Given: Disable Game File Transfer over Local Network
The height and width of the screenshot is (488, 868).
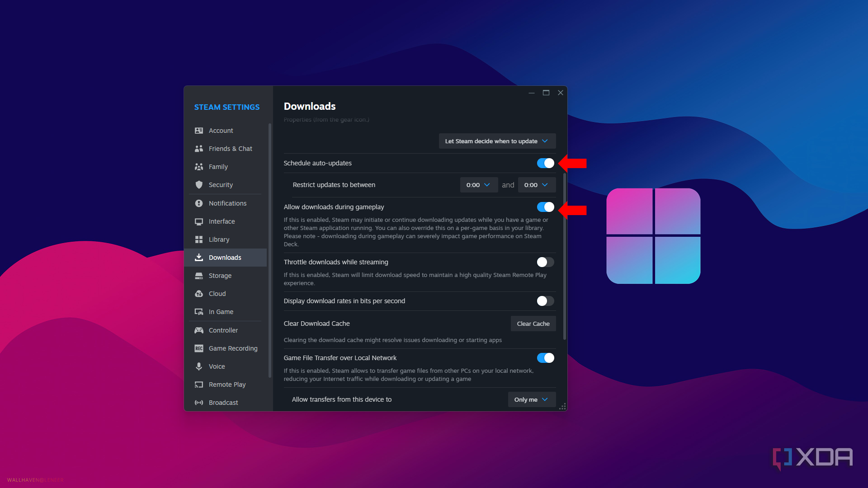Looking at the screenshot, I should click(x=545, y=358).
